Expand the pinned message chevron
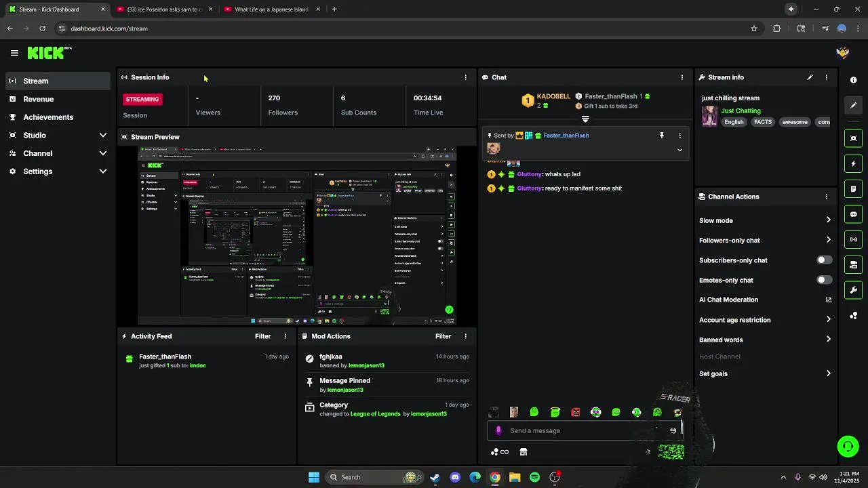 pos(679,150)
